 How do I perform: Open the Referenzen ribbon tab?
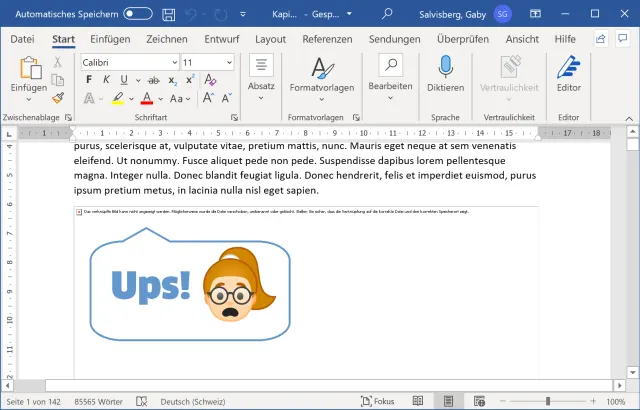tap(327, 39)
